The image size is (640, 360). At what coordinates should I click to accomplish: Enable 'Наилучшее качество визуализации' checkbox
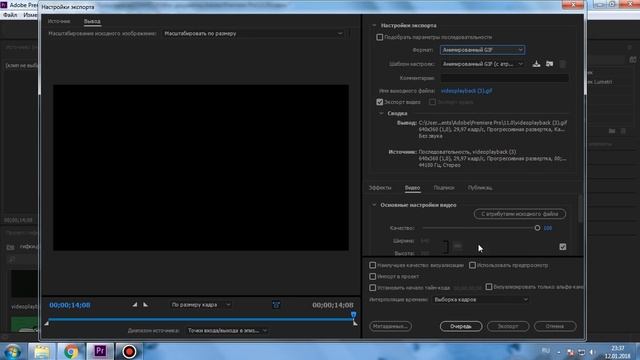point(373,265)
